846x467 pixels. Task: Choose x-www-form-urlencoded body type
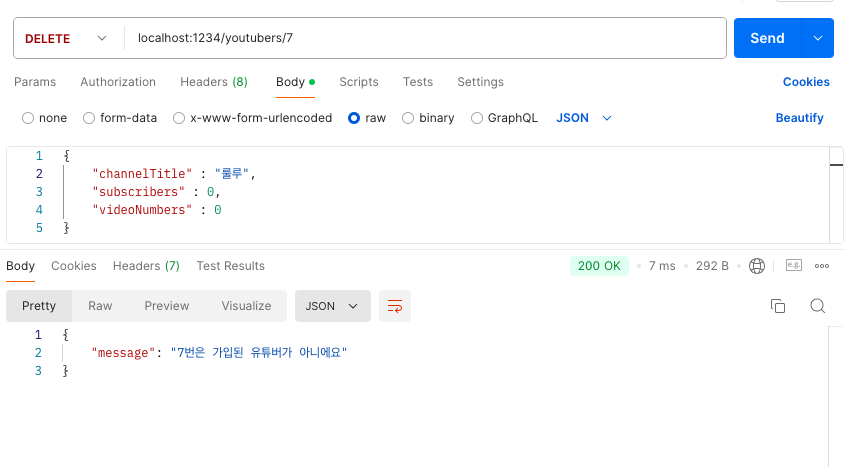tap(179, 118)
